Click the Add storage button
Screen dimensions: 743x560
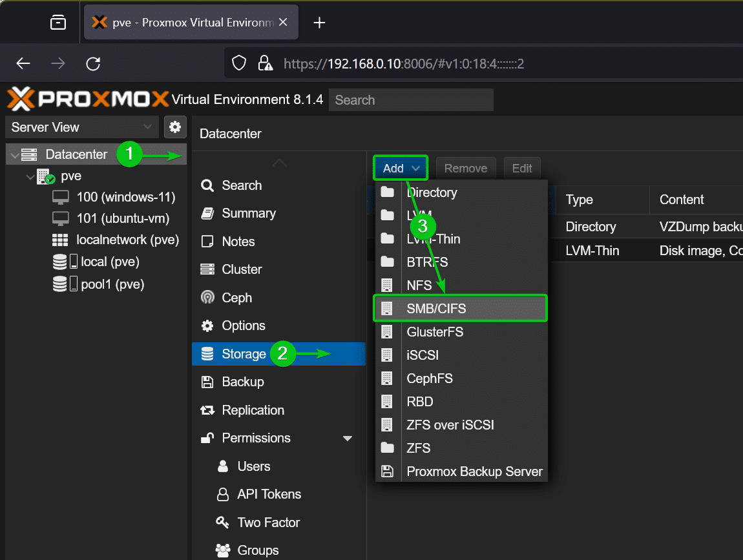[401, 168]
